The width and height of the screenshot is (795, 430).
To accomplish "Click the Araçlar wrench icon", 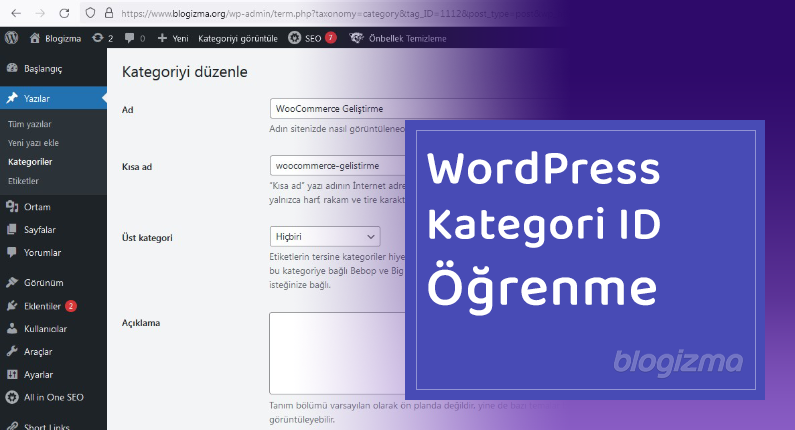I will [x=12, y=351].
